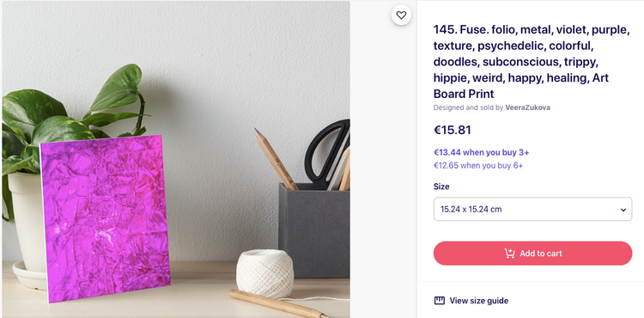The image size is (644, 318).
Task: Open the VeeraZukova designer profile link
Action: (528, 107)
